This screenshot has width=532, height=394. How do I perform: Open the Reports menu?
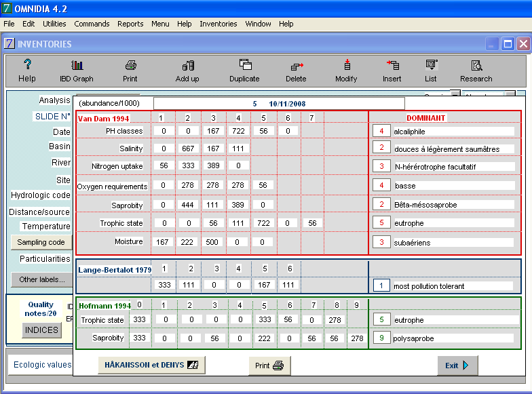click(130, 24)
